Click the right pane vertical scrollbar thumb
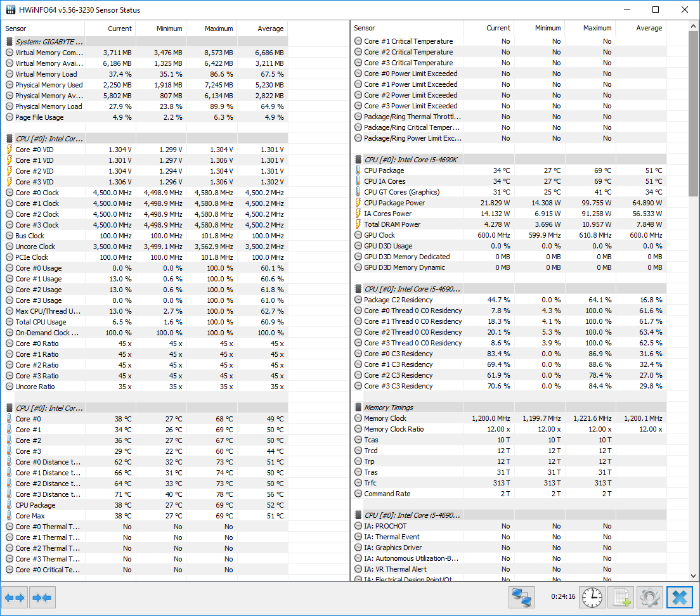 693,113
